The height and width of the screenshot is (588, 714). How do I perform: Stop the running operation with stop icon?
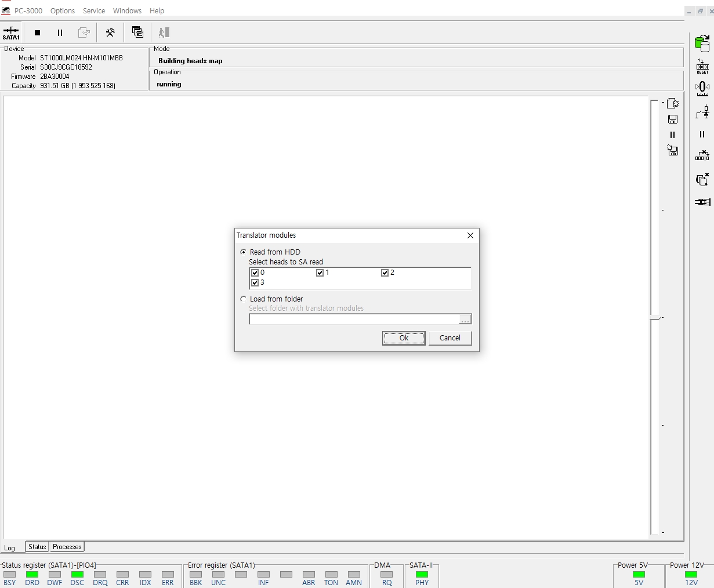(x=38, y=33)
